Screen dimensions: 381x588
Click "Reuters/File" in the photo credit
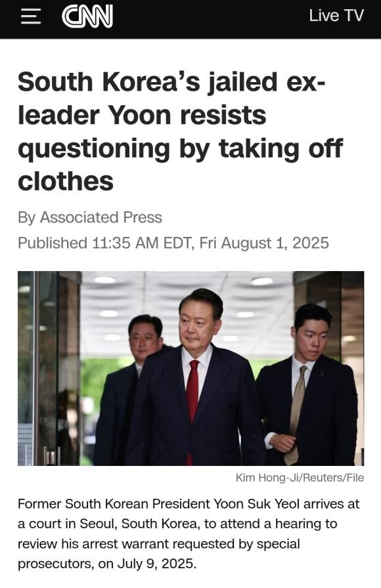[333, 478]
